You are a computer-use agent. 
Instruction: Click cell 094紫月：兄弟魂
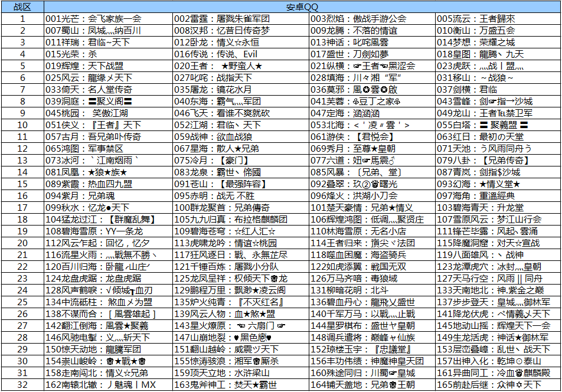tap(108, 196)
